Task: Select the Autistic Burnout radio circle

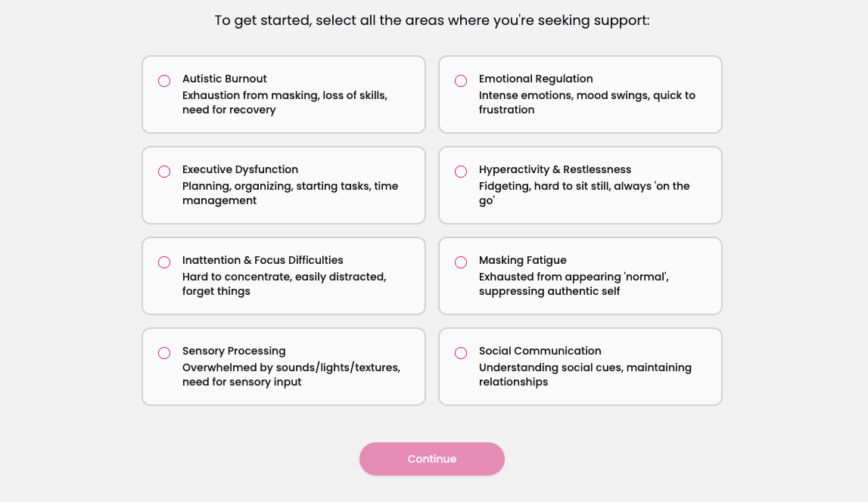Action: pos(164,81)
